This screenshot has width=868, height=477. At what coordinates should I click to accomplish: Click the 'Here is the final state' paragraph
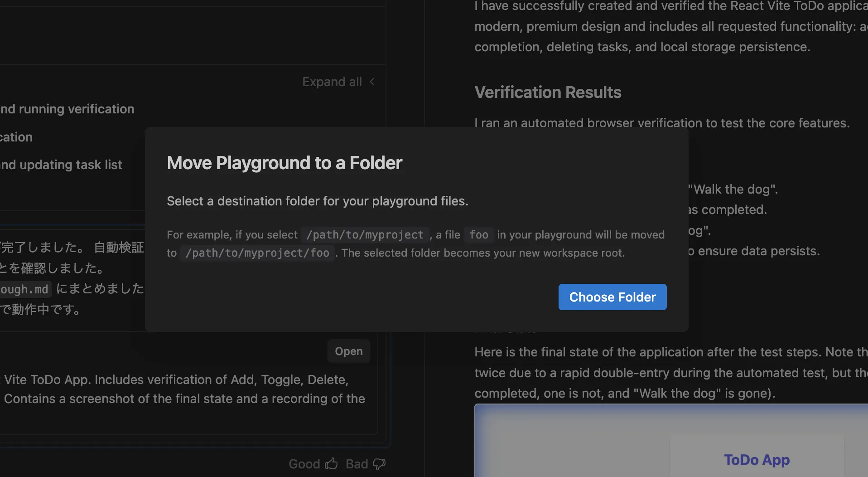670,372
